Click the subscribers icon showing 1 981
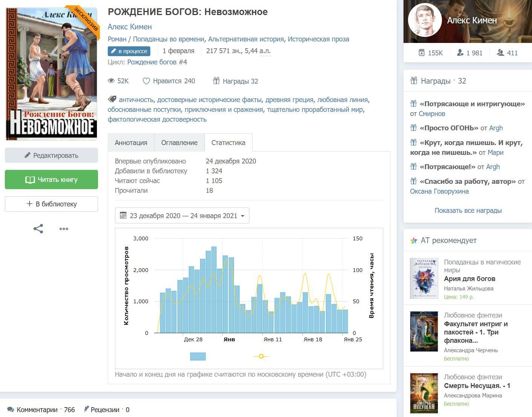The height and width of the screenshot is (417, 532). coord(460,53)
